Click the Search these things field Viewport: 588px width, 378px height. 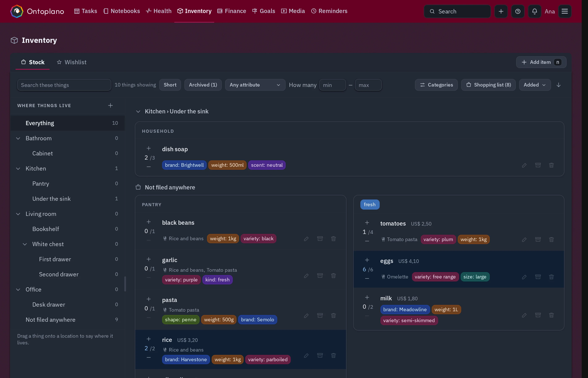click(x=64, y=85)
